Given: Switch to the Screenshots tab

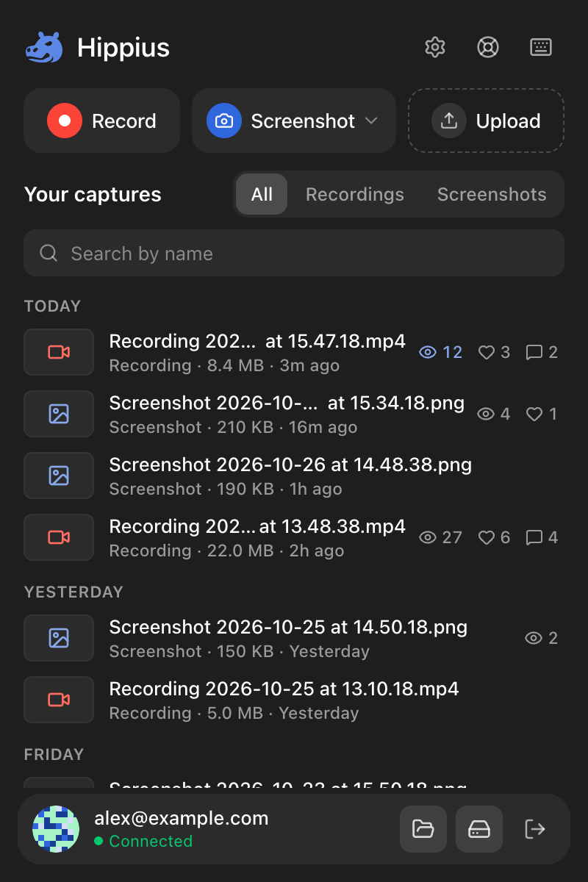Looking at the screenshot, I should tap(492, 194).
